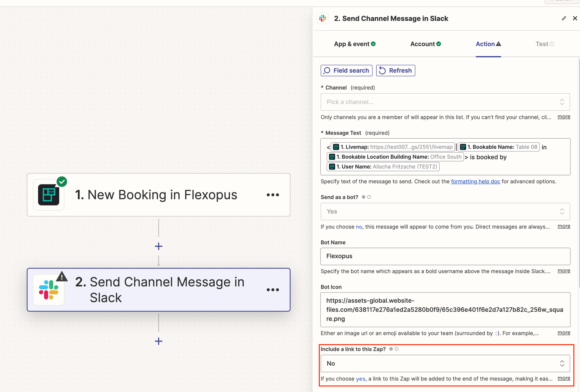580x392 pixels.
Task: Click the Refresh button
Action: click(396, 70)
